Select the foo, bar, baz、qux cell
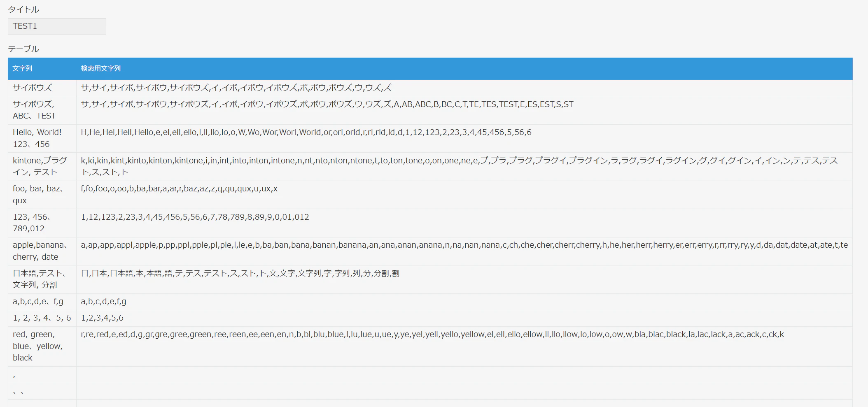868x407 pixels. point(42,195)
